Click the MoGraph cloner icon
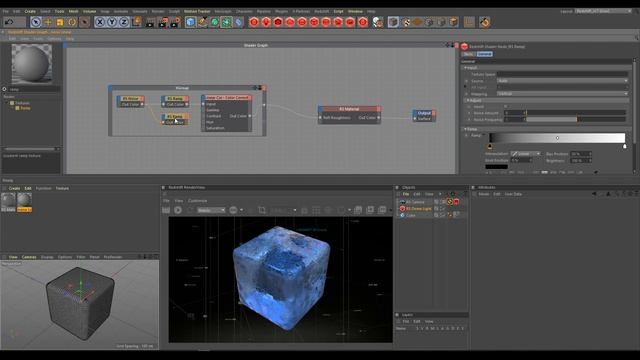 [226, 22]
